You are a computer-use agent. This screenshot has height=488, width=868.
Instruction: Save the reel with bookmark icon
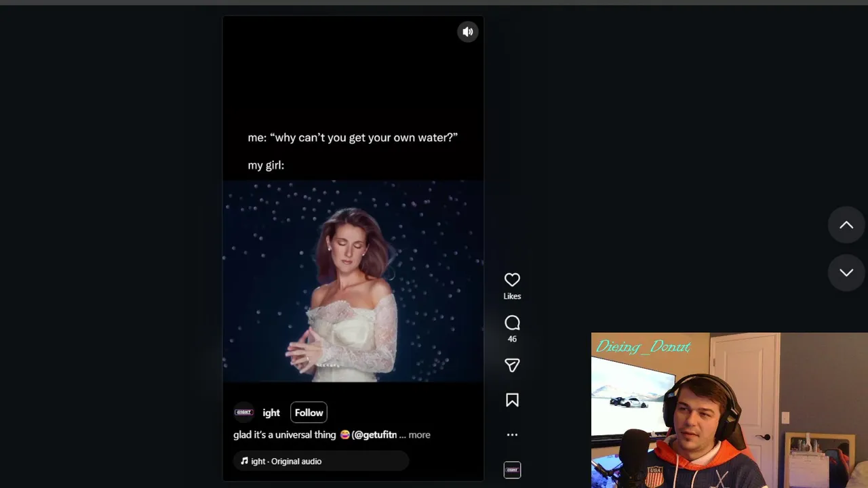[512, 401]
